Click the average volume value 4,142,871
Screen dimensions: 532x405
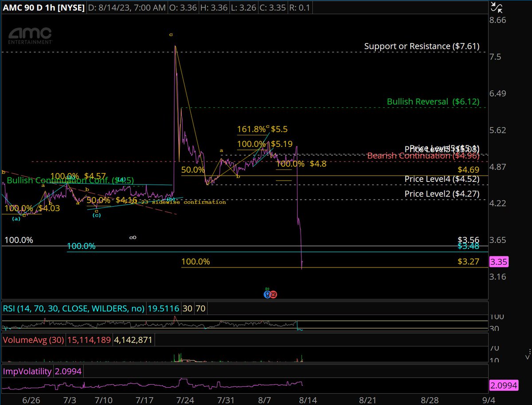pos(134,340)
